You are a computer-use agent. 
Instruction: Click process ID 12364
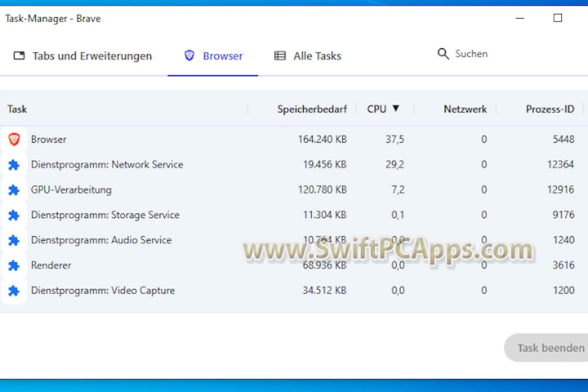pos(560,165)
